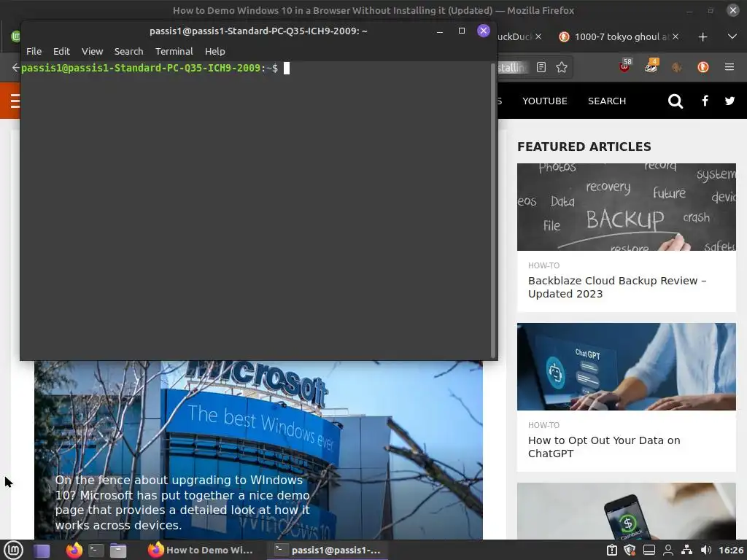The height and width of the screenshot is (560, 747).
Task: Minimize the terminal window
Action: coord(440,31)
